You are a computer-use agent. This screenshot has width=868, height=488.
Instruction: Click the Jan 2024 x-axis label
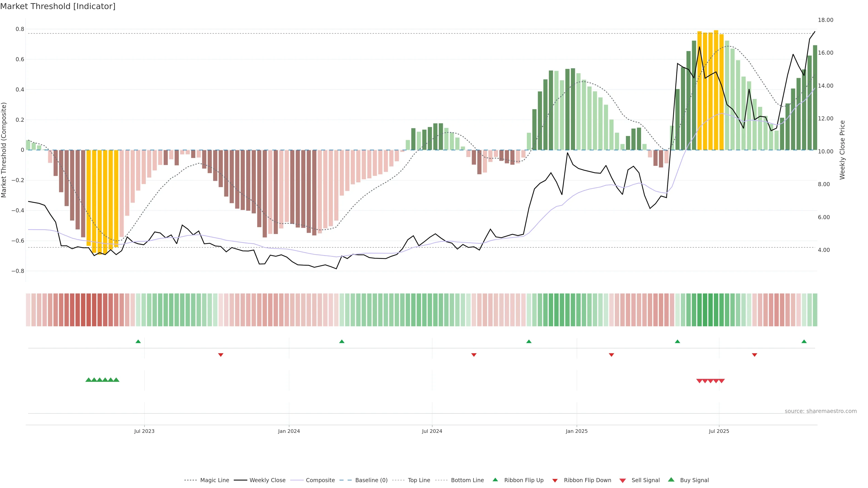coord(289,431)
